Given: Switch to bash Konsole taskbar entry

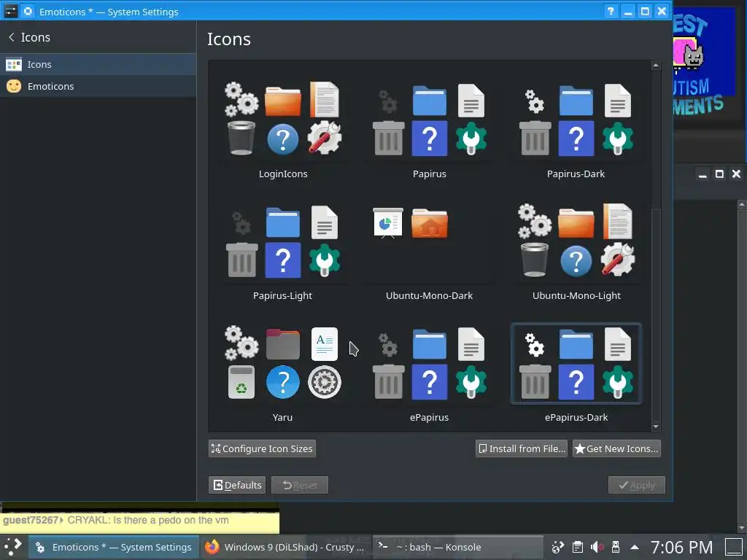Looking at the screenshot, I should [x=458, y=547].
